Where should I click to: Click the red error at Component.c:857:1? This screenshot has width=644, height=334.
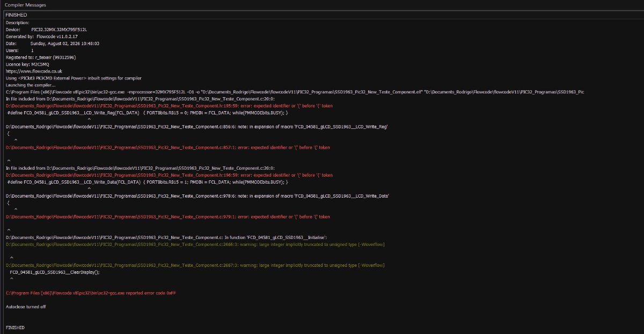point(167,147)
